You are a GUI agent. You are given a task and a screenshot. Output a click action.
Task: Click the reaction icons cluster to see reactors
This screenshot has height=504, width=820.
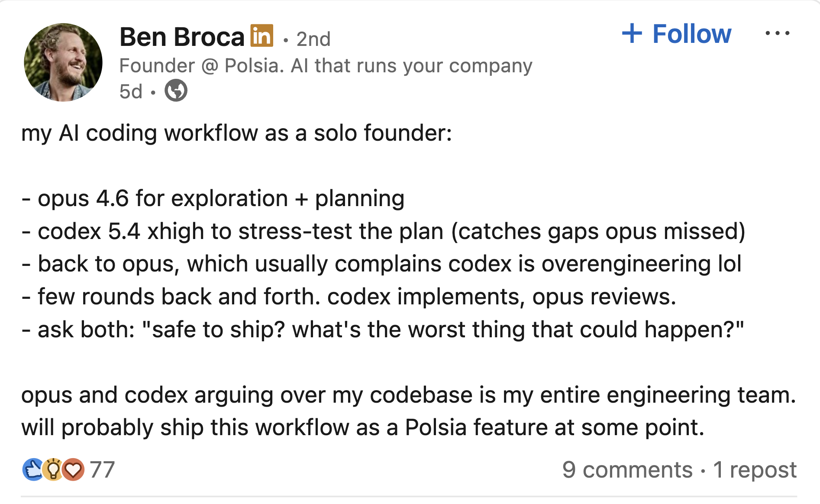pos(53,469)
